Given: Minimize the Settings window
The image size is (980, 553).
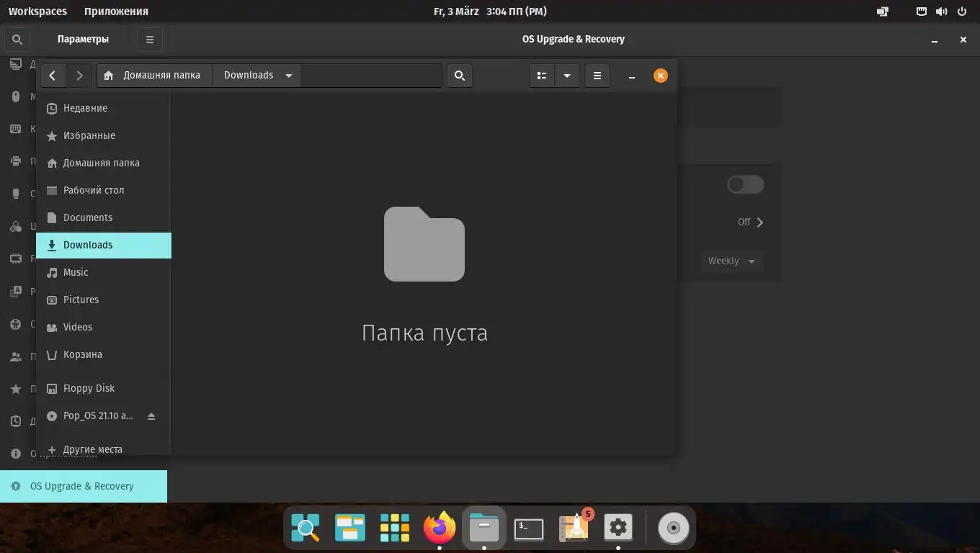Looking at the screenshot, I should [935, 40].
